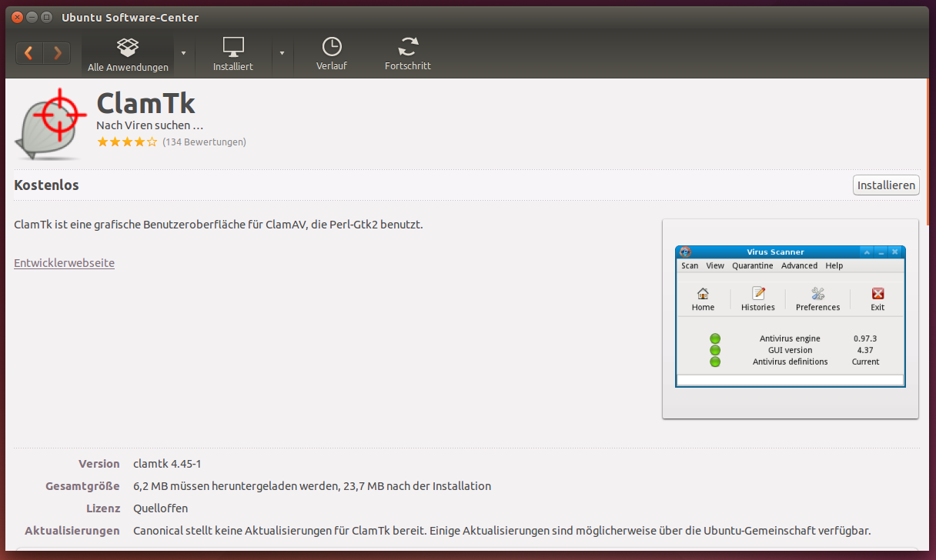Expand the Installiert dropdown arrow
This screenshot has height=560, width=936.
pos(282,53)
